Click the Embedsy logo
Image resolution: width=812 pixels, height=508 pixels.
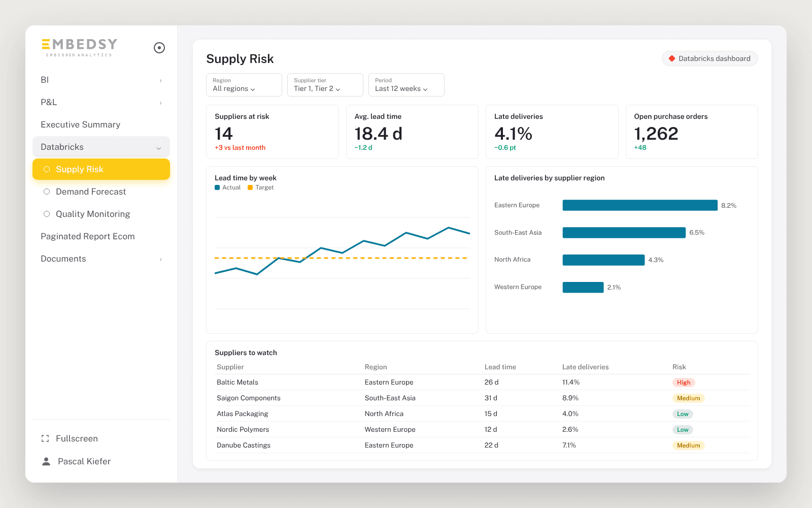click(79, 47)
